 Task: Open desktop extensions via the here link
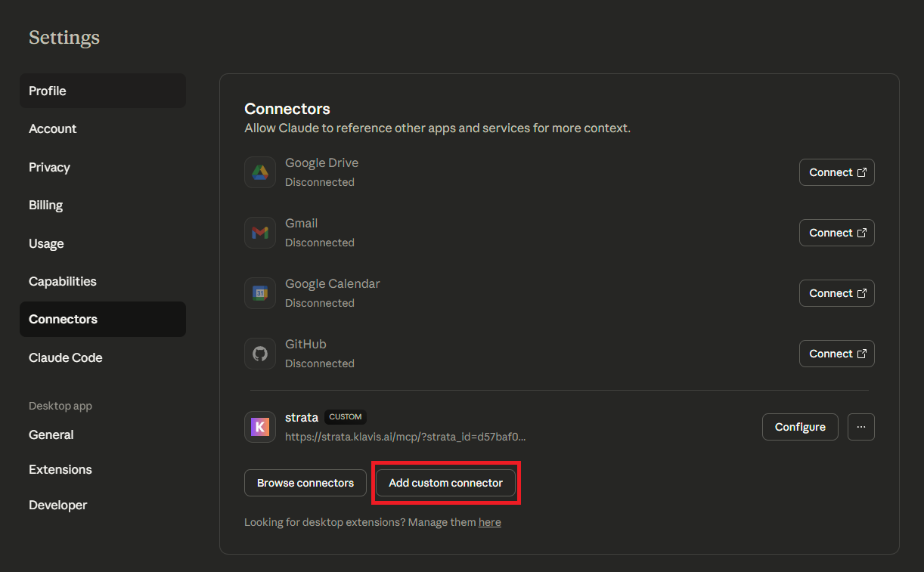(x=489, y=521)
